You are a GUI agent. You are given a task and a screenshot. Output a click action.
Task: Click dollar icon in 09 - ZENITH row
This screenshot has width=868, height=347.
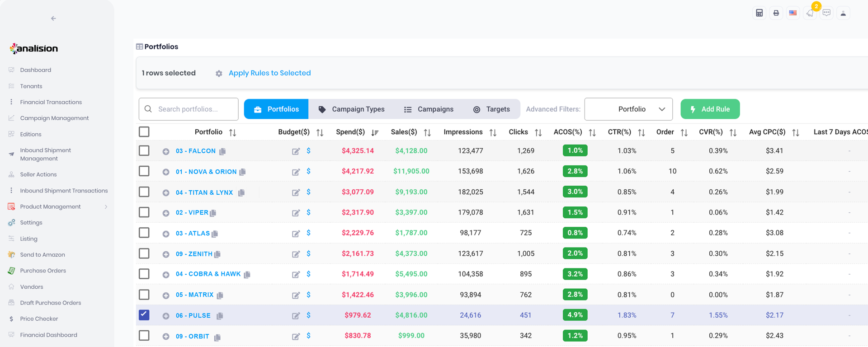[x=308, y=253]
